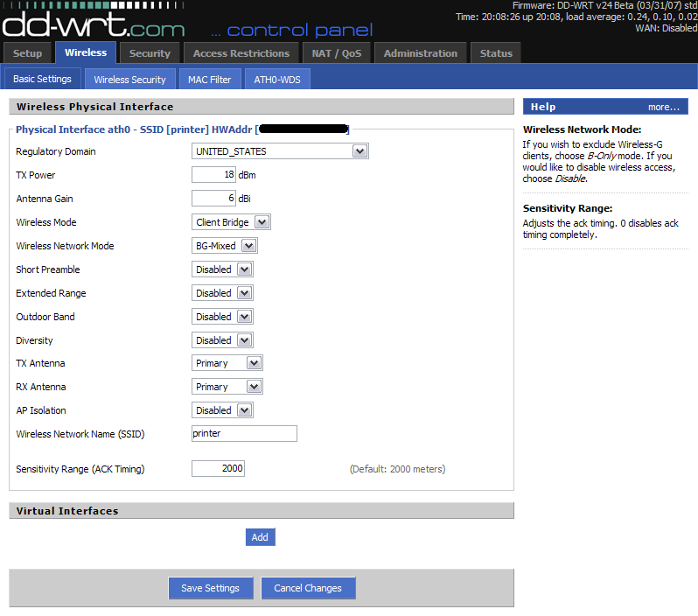Expand the TX Antenna dropdown
The height and width of the screenshot is (616, 698).
[227, 363]
